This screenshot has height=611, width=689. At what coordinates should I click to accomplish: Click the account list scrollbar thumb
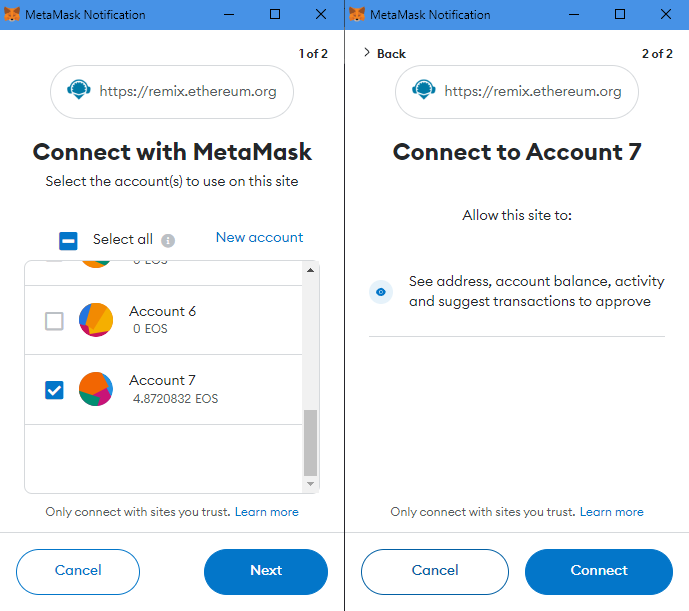coord(310,443)
